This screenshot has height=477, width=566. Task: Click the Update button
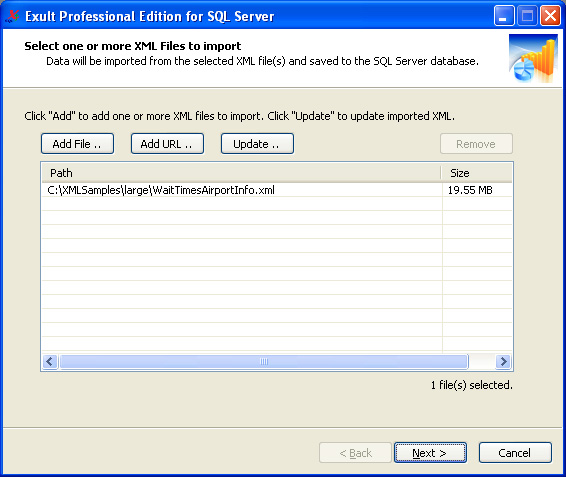[257, 144]
